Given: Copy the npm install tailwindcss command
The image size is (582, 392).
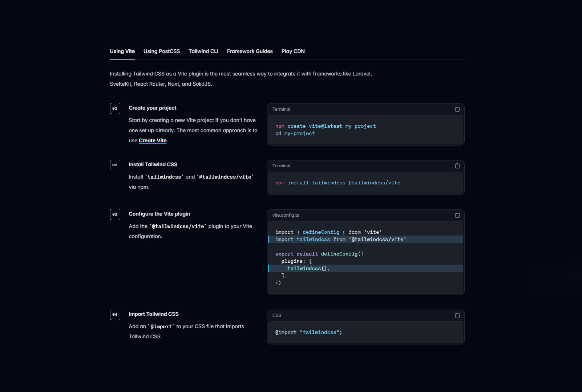Looking at the screenshot, I should pyautogui.click(x=457, y=166).
